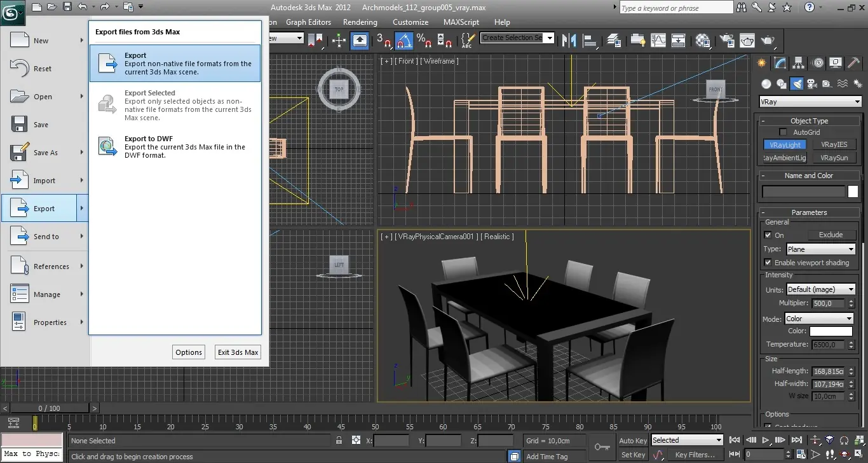
Task: Open the Import menu entry
Action: 44,181
